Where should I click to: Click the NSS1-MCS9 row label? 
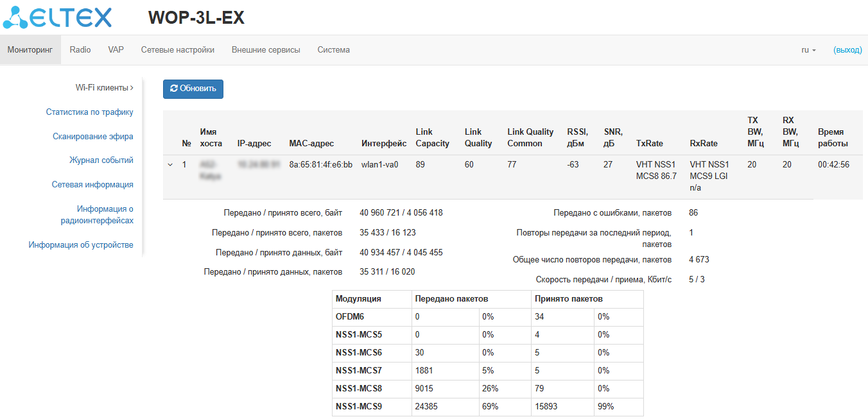359,407
